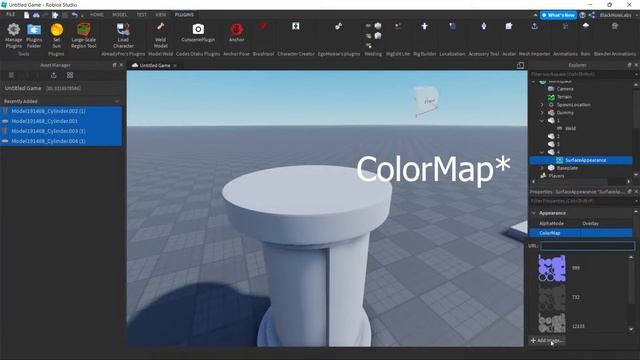Viewport: 640px width, 360px height.
Task: Switch to the TEST ribbon tab
Action: [x=142, y=15]
